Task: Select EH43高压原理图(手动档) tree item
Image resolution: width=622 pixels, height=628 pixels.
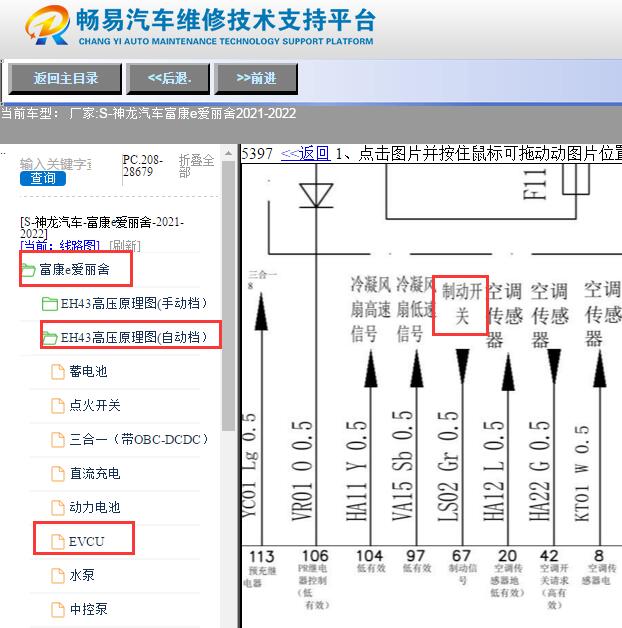Action: pos(134,303)
